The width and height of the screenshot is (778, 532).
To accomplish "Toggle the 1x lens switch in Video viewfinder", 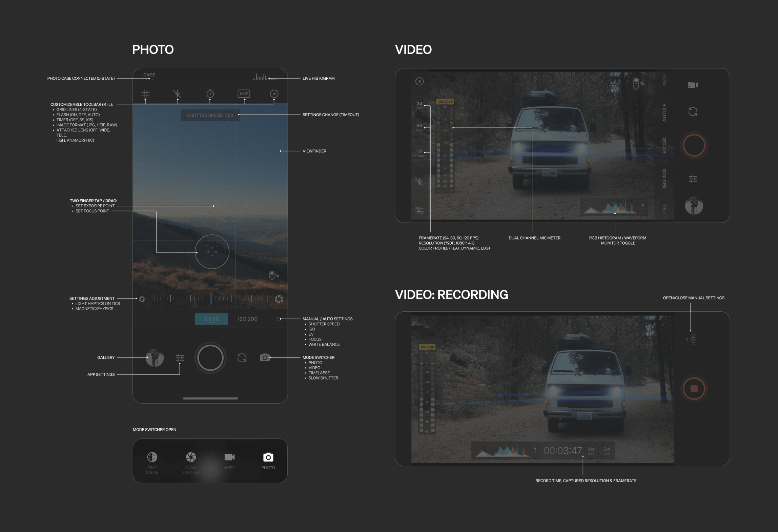I will point(639,83).
